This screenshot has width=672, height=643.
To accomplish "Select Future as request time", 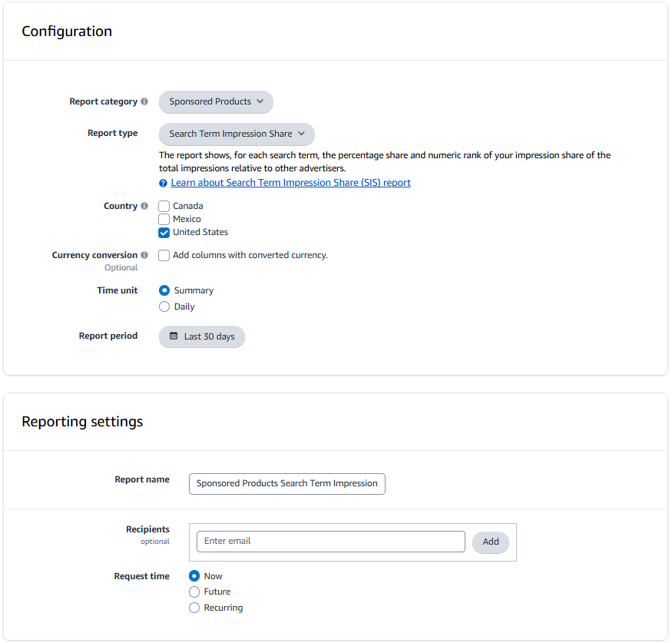I will click(x=194, y=592).
